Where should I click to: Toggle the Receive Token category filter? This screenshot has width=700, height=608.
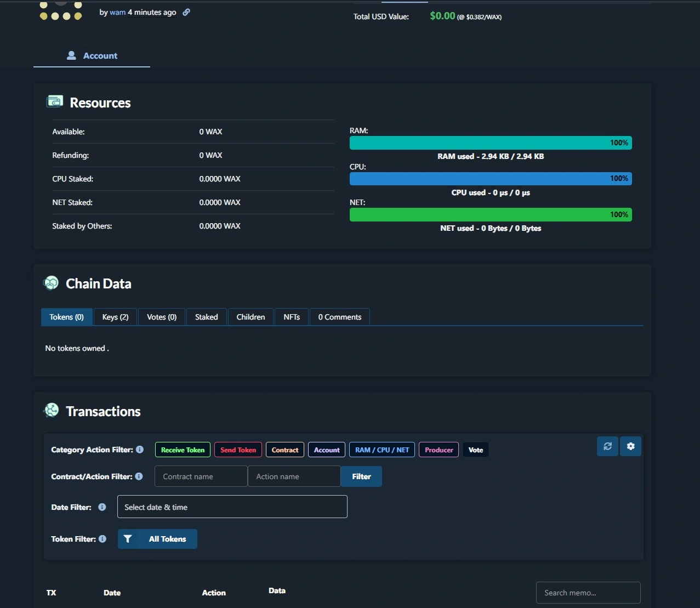[183, 450]
